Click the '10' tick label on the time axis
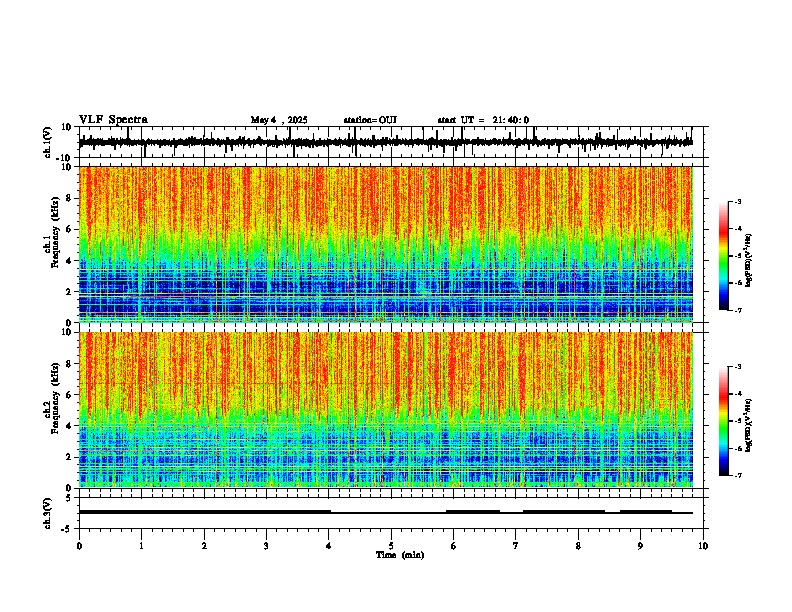This screenshot has height=612, width=792. pyautogui.click(x=703, y=546)
